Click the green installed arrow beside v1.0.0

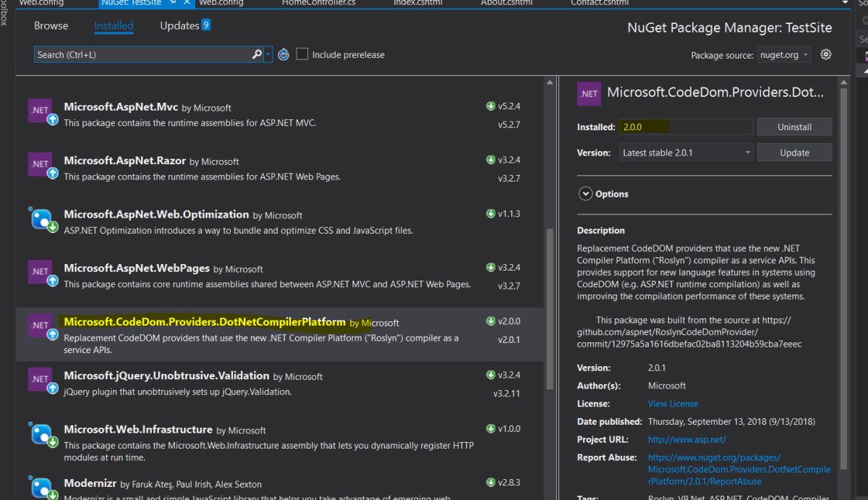(x=491, y=428)
